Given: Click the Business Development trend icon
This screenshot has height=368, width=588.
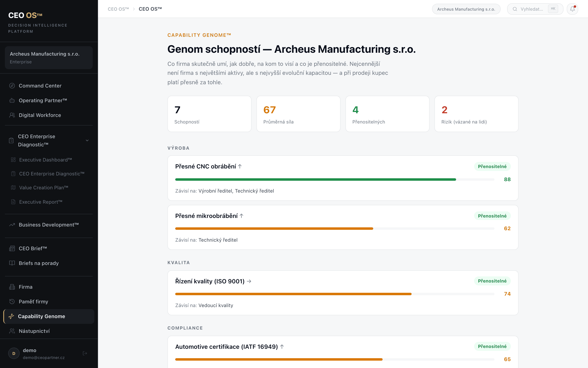Looking at the screenshot, I should tap(12, 225).
